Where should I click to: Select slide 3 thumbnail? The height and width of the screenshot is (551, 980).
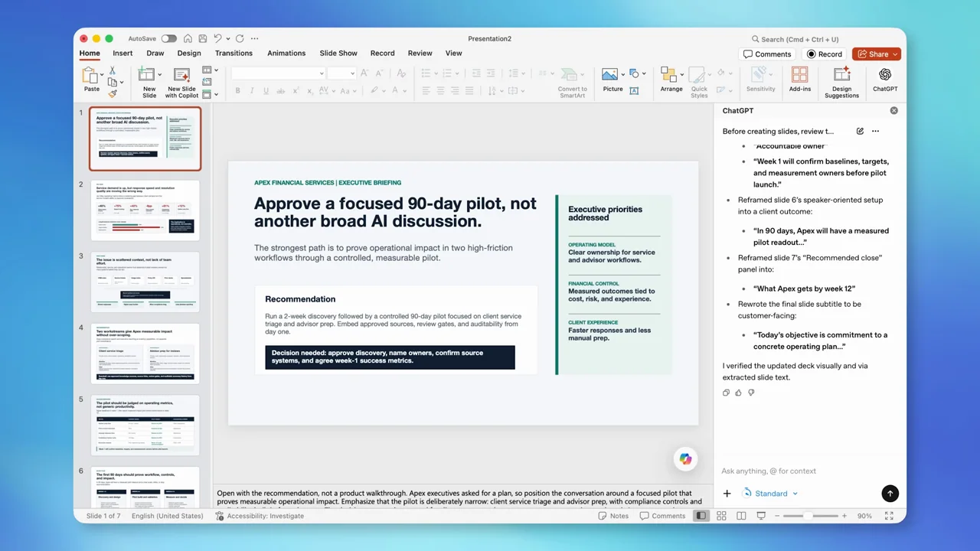[x=145, y=282]
